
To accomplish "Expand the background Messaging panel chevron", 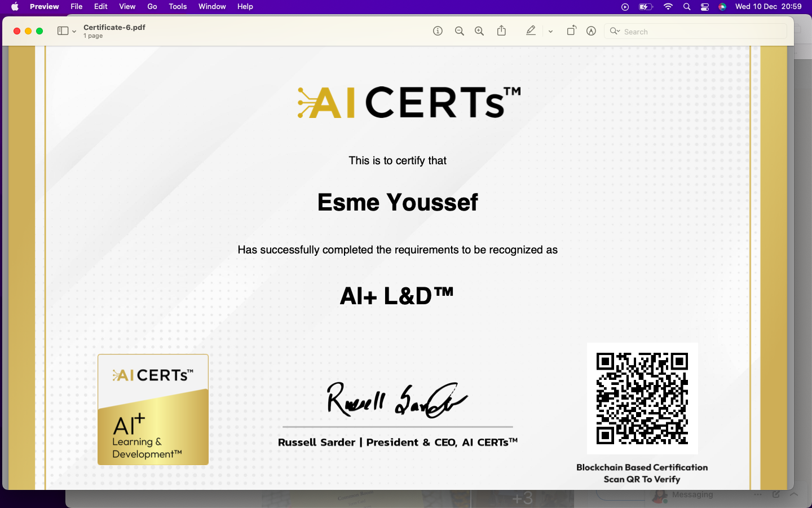I will click(x=794, y=494).
